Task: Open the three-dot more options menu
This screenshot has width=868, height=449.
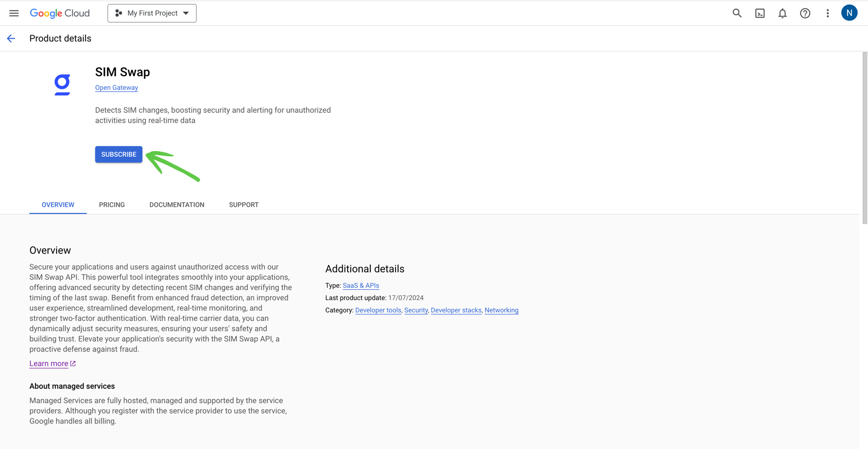Action: (828, 13)
